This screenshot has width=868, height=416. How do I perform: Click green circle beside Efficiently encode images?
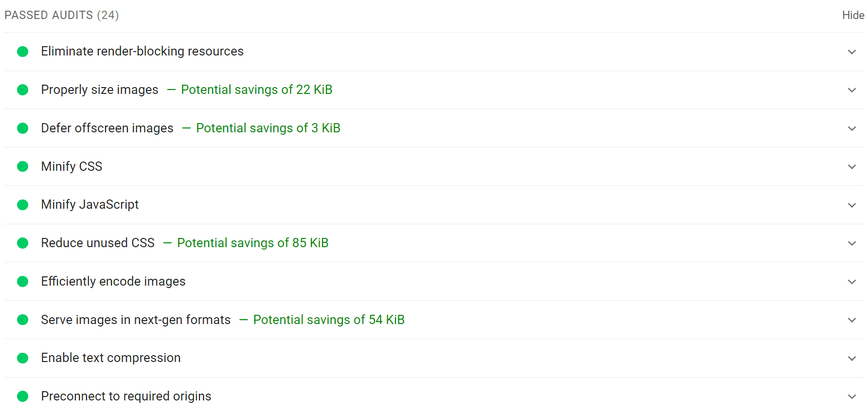[x=23, y=281]
